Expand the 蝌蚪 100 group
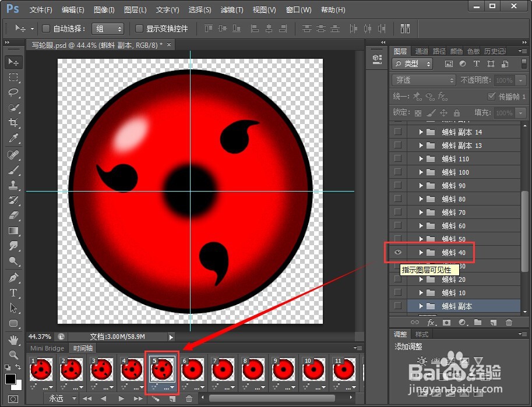The image size is (532, 407). [421, 172]
